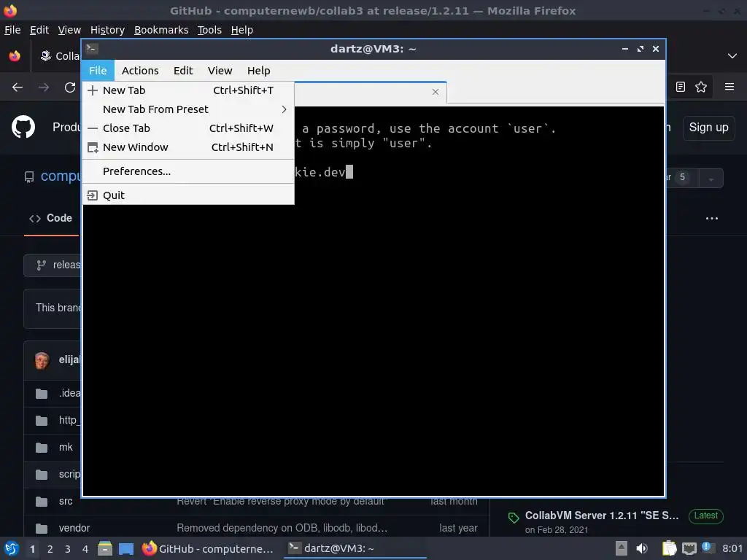Open the terminal Help menu
The height and width of the screenshot is (560, 747).
pos(259,71)
